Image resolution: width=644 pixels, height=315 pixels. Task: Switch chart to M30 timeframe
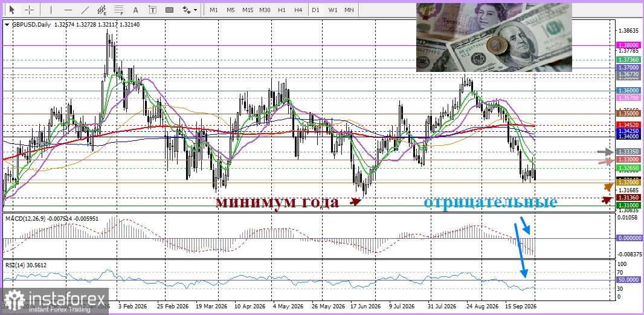click(x=265, y=10)
